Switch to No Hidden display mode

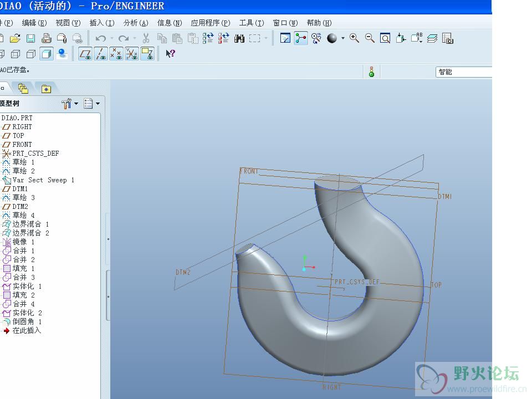(31, 54)
